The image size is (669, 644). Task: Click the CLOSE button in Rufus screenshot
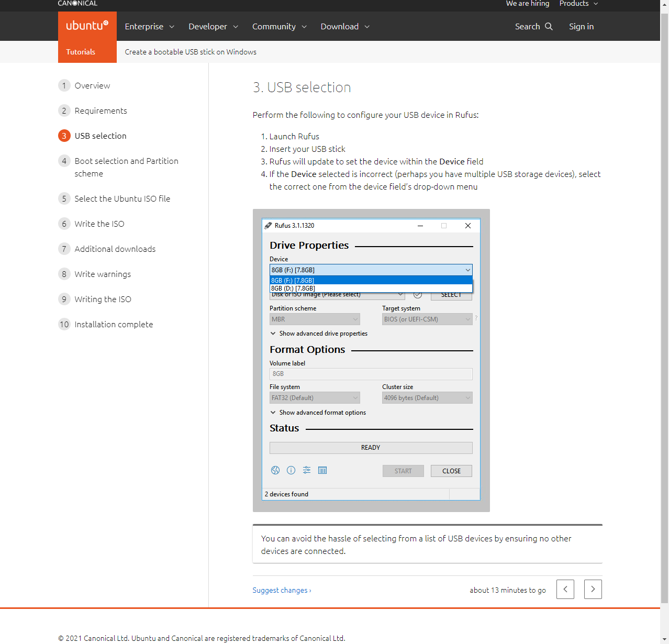(x=451, y=471)
